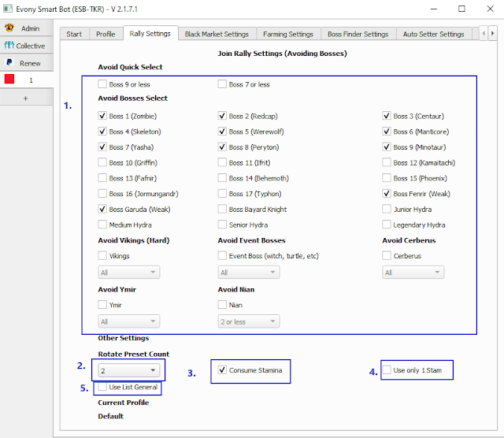Click the Renew sidebar button label
The height and width of the screenshot is (438, 504).
coord(30,63)
